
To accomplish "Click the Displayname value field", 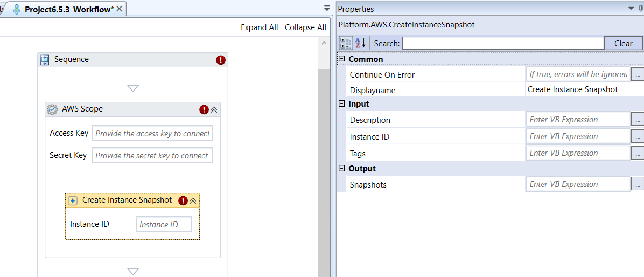I will [584, 89].
